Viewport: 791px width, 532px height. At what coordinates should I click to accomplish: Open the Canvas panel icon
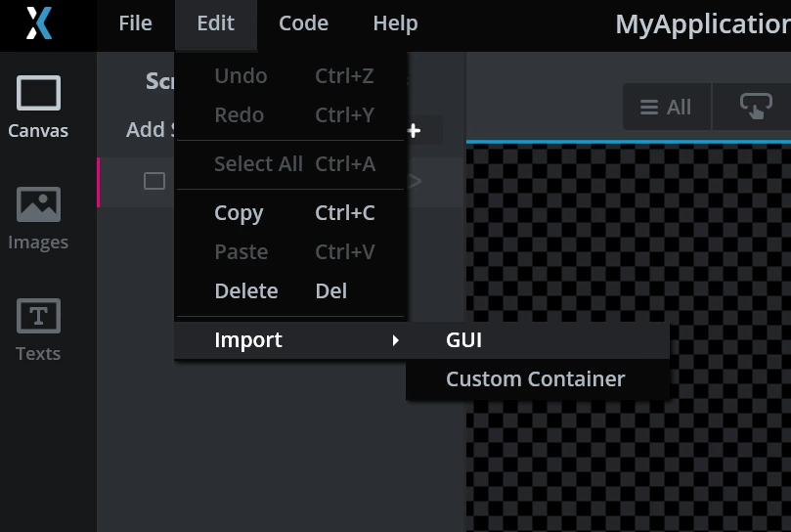point(38,93)
